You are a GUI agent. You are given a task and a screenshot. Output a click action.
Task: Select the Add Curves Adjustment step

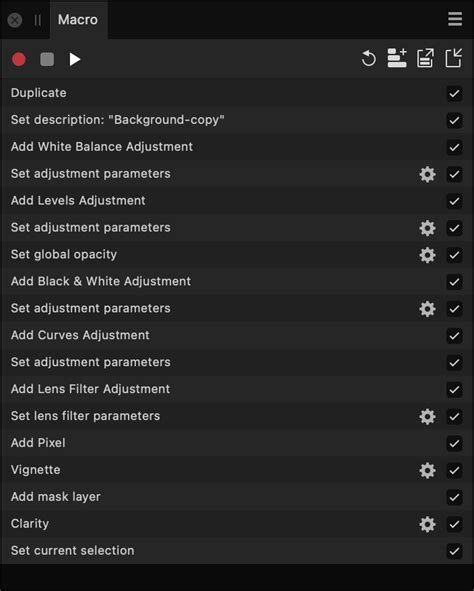237,335
